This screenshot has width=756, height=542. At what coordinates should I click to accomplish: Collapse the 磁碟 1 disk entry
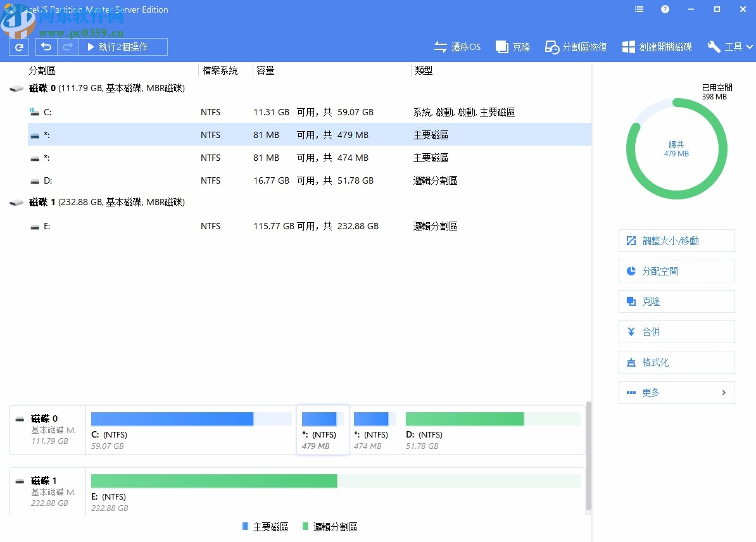[x=16, y=203]
